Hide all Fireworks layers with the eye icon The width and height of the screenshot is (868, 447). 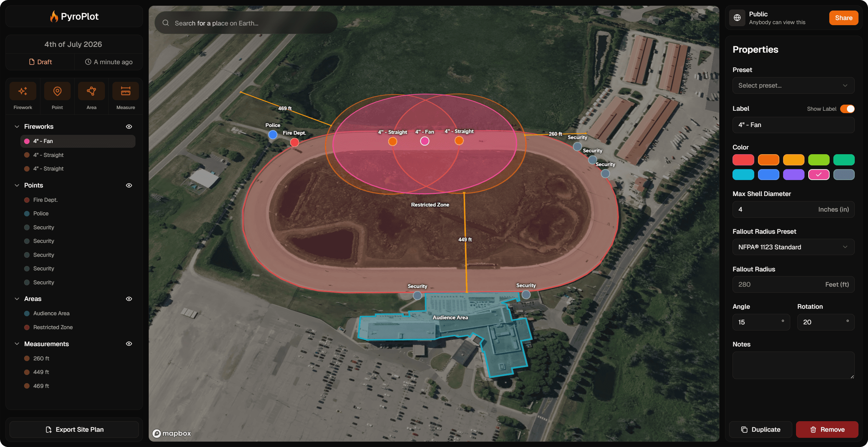tap(129, 126)
